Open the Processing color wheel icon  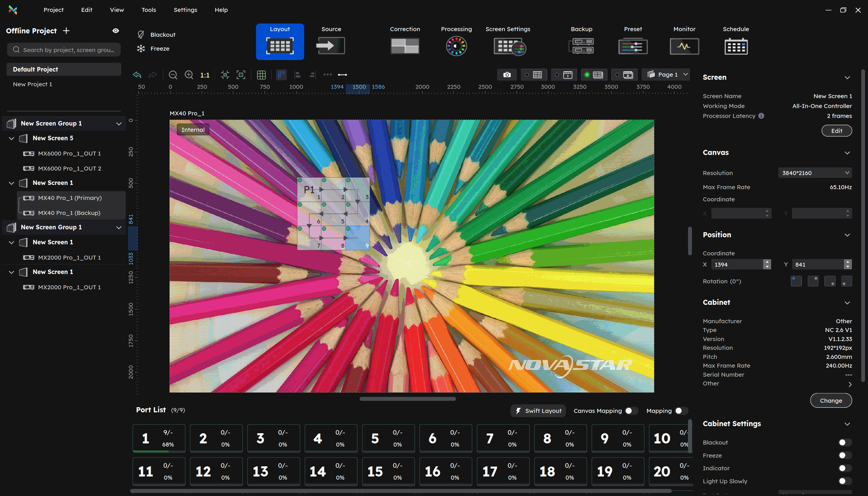pyautogui.click(x=456, y=46)
